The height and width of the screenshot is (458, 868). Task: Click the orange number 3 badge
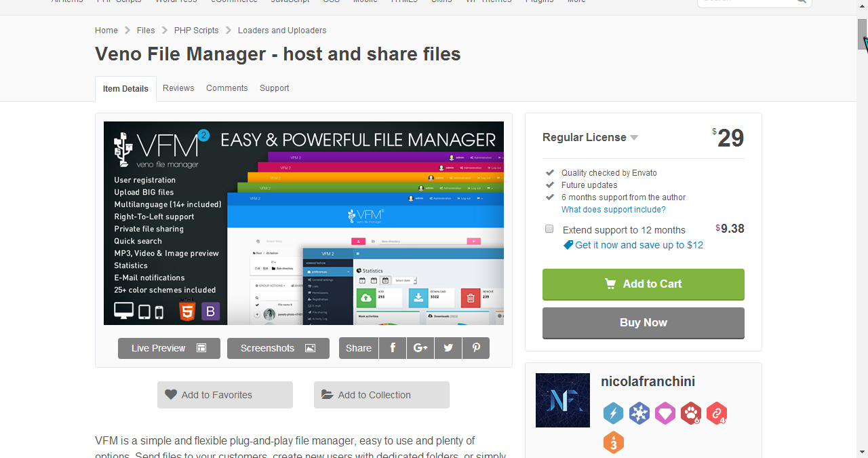click(613, 442)
